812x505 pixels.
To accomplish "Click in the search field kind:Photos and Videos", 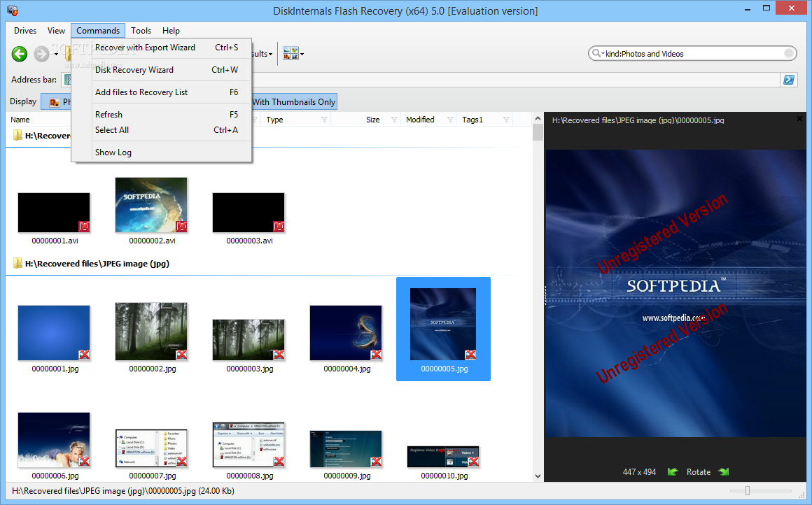I will pyautogui.click(x=694, y=53).
